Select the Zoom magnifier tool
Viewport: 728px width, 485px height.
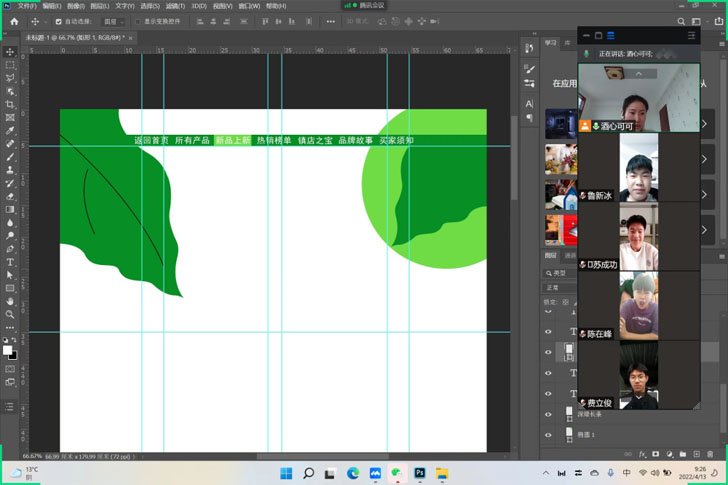coord(10,314)
